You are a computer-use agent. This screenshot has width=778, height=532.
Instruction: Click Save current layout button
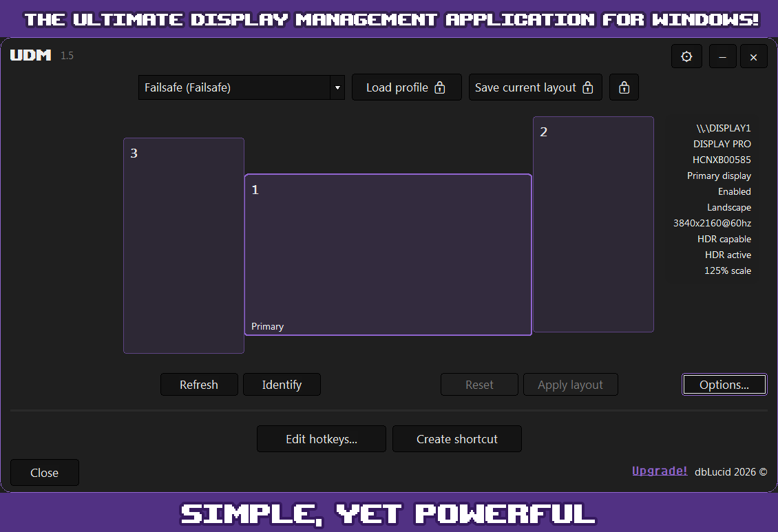535,87
